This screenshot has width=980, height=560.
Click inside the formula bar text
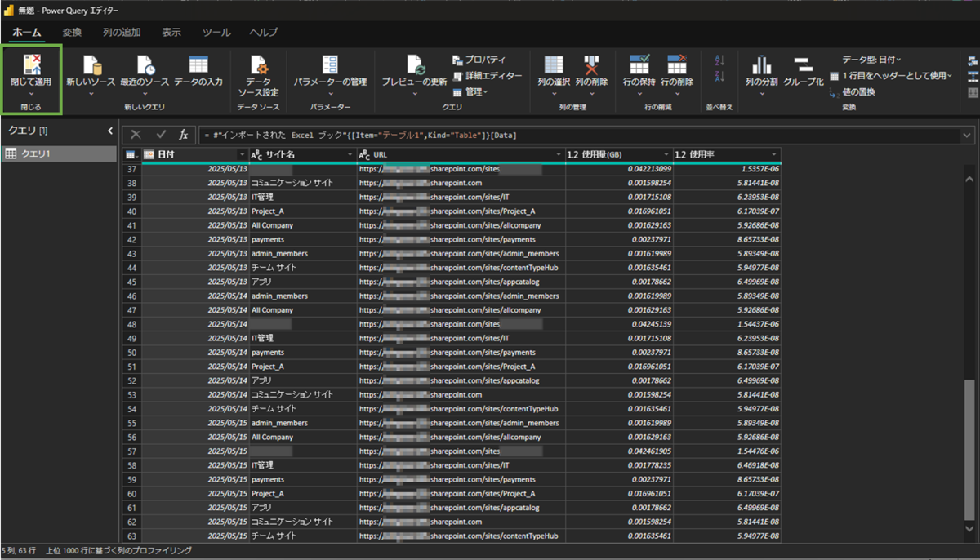359,135
